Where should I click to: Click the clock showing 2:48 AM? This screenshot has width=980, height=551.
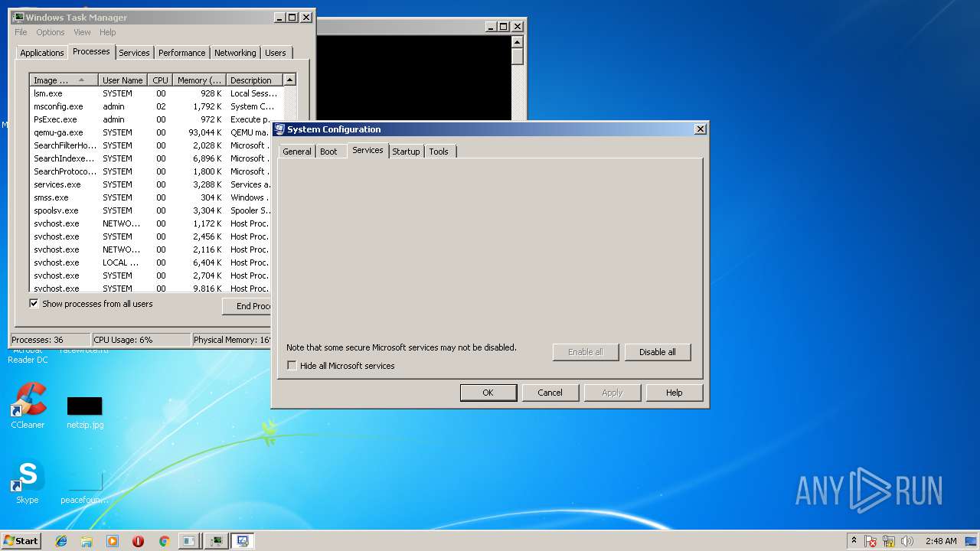pyautogui.click(x=941, y=541)
